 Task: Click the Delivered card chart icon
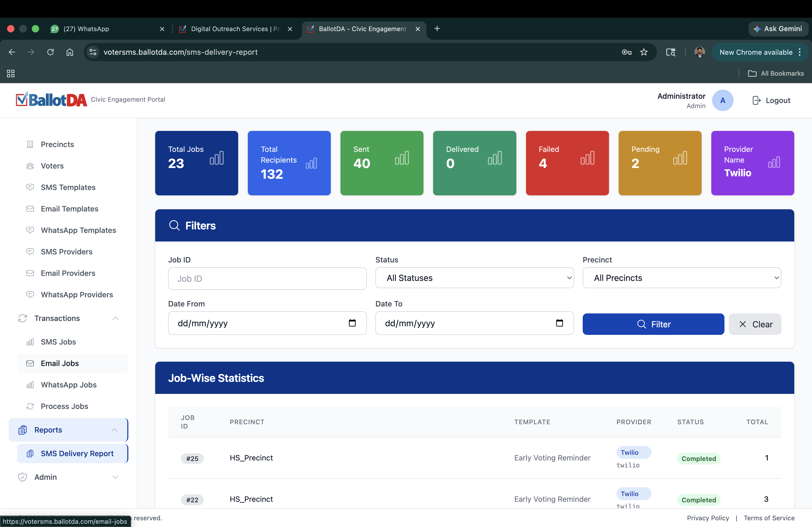click(495, 158)
